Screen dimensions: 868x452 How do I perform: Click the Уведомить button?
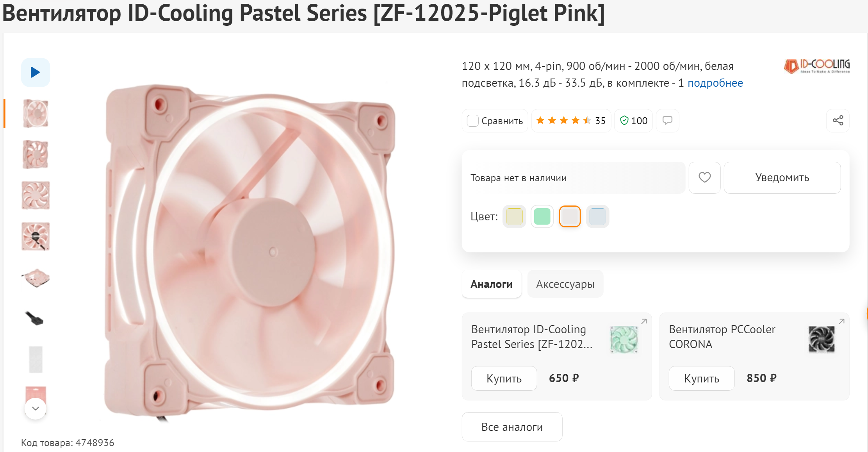click(x=782, y=177)
